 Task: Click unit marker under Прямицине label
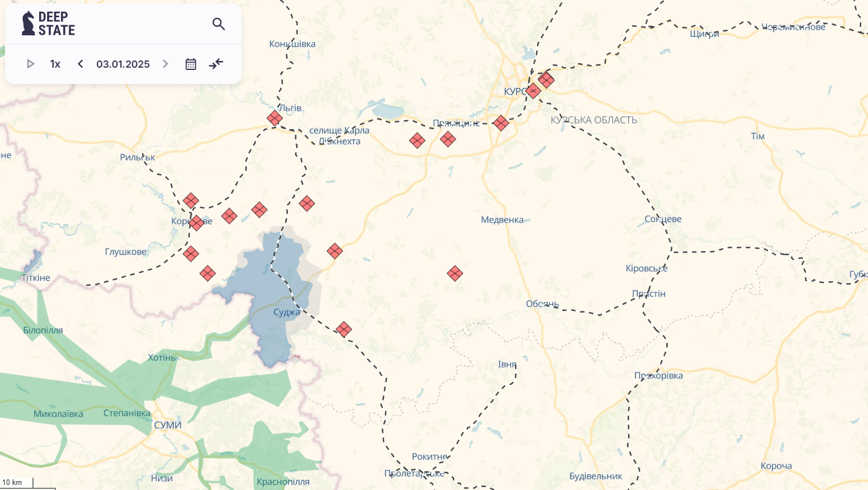[x=448, y=139]
